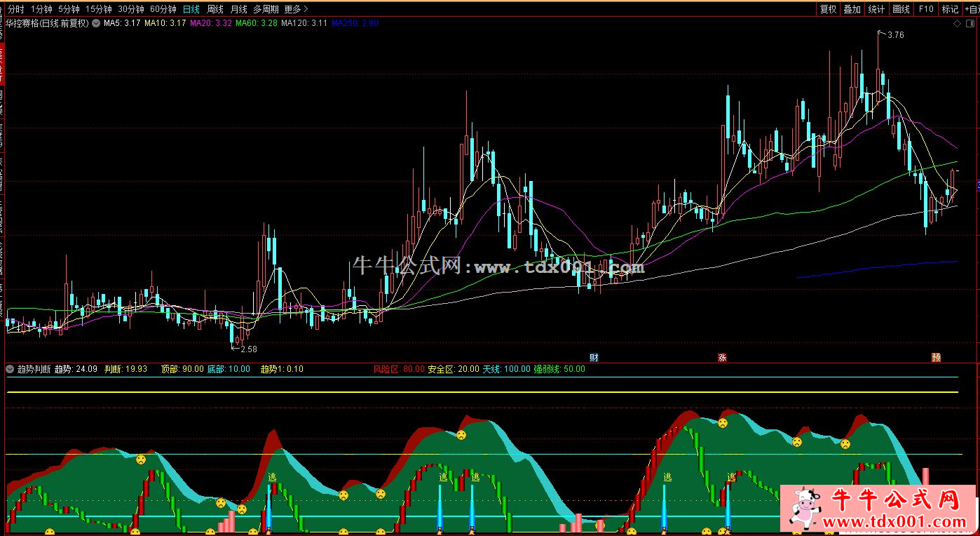Click the 华控赛格(日线 前复权) chart title

tap(47, 23)
